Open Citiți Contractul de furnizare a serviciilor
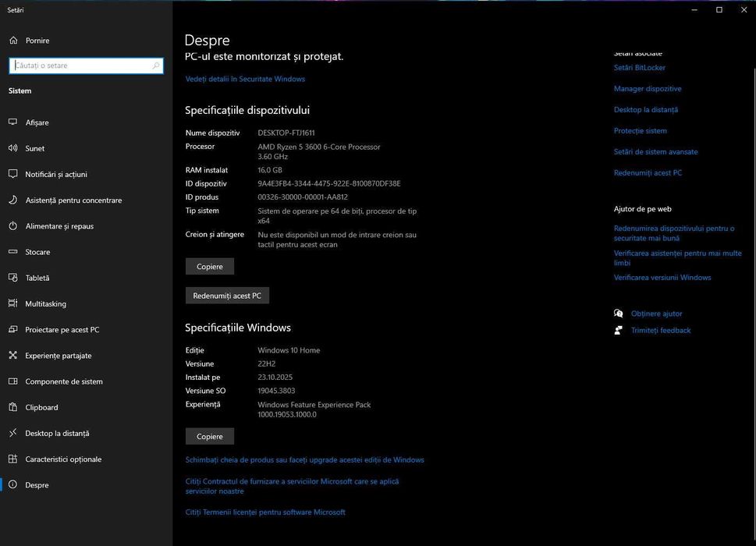Screen dimensions: 756x546 point(292,486)
